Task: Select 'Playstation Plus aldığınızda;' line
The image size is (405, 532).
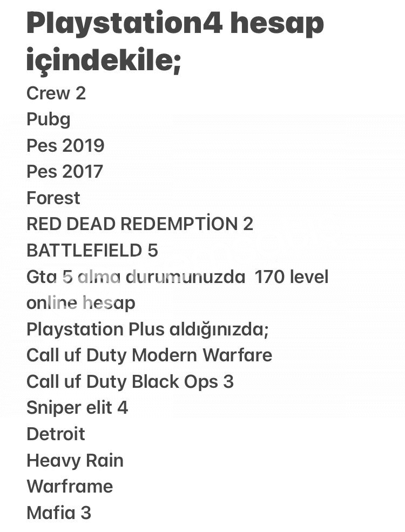Action: (147, 329)
